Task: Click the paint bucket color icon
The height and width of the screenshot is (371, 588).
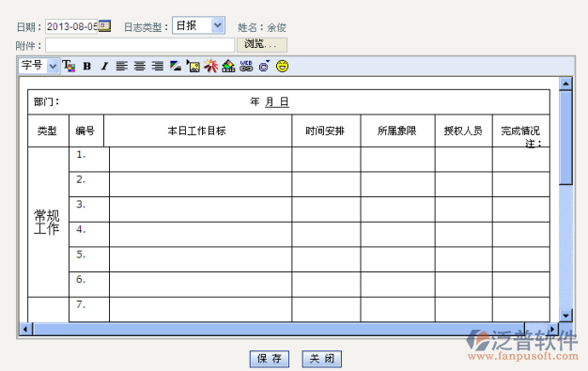Action: pyautogui.click(x=228, y=67)
